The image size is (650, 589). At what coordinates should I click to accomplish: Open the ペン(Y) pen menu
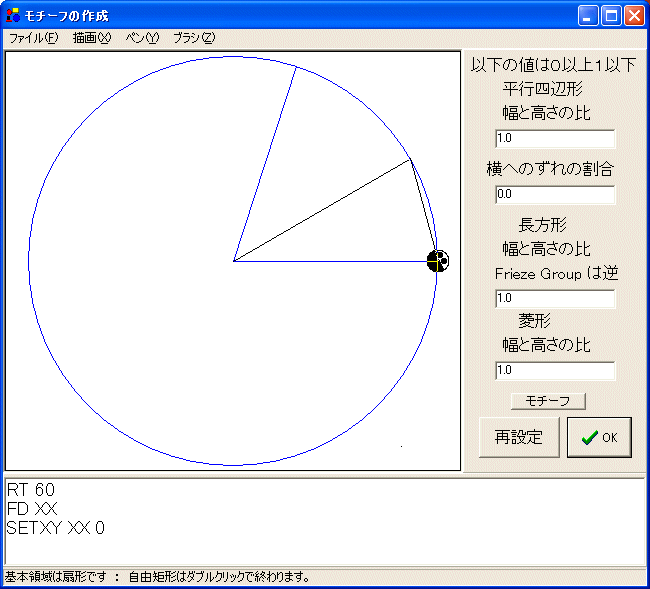point(142,38)
